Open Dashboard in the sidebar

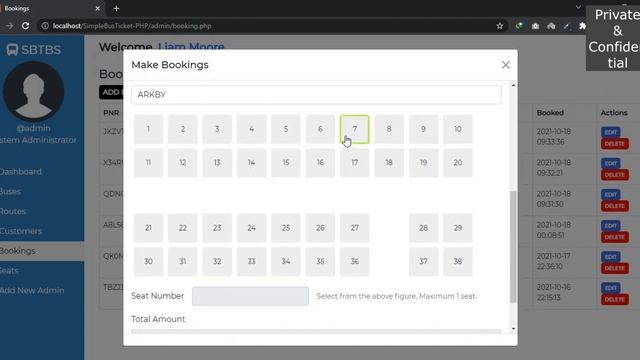tap(21, 172)
